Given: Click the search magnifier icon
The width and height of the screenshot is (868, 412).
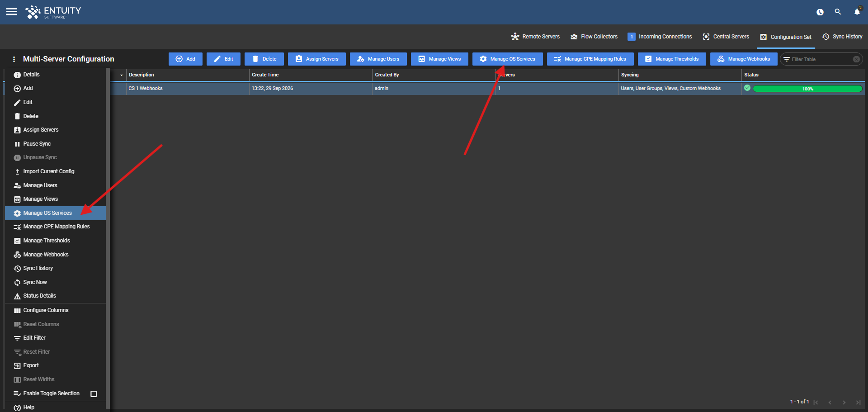Looking at the screenshot, I should [838, 12].
